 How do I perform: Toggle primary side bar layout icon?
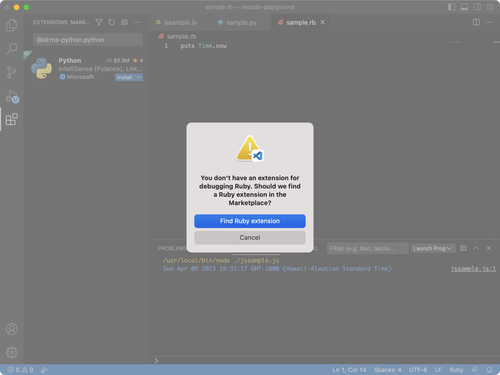coord(451,7)
